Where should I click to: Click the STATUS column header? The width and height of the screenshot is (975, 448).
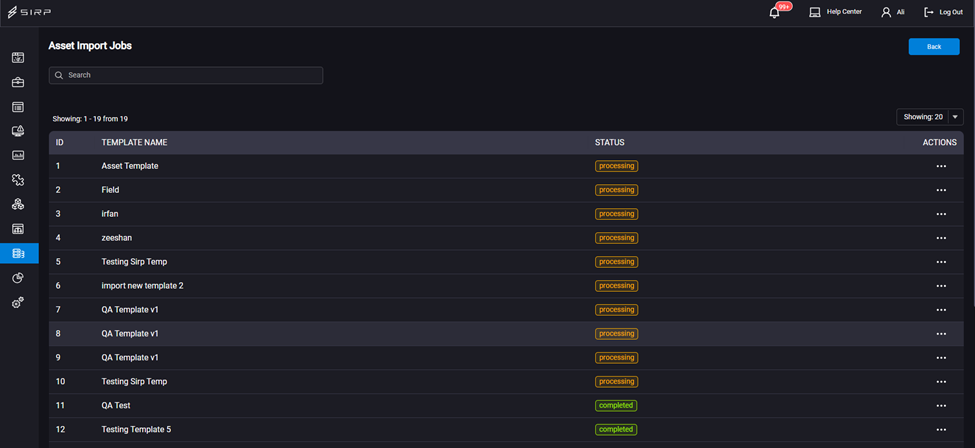click(x=609, y=142)
